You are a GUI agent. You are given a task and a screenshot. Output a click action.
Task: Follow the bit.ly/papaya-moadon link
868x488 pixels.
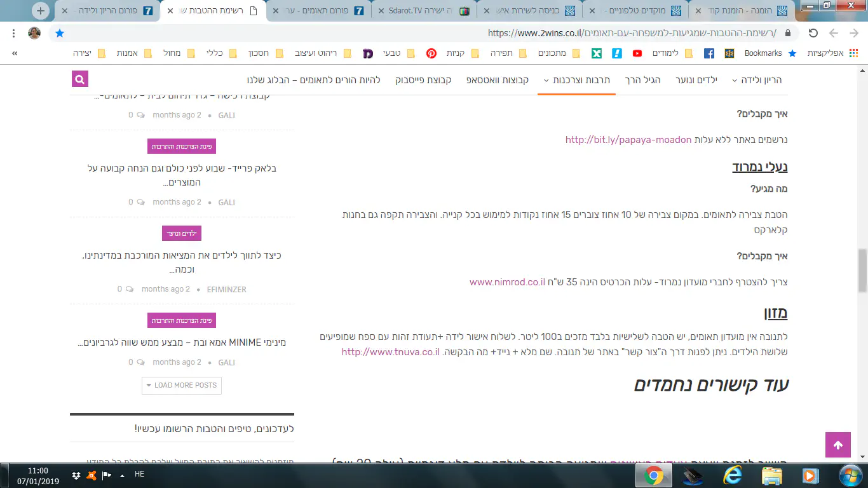(x=628, y=140)
